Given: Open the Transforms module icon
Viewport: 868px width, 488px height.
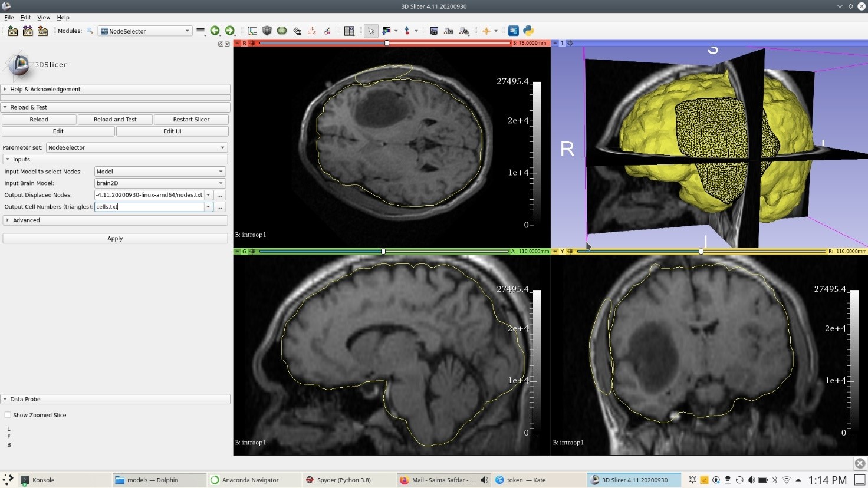Looking at the screenshot, I should click(x=297, y=31).
